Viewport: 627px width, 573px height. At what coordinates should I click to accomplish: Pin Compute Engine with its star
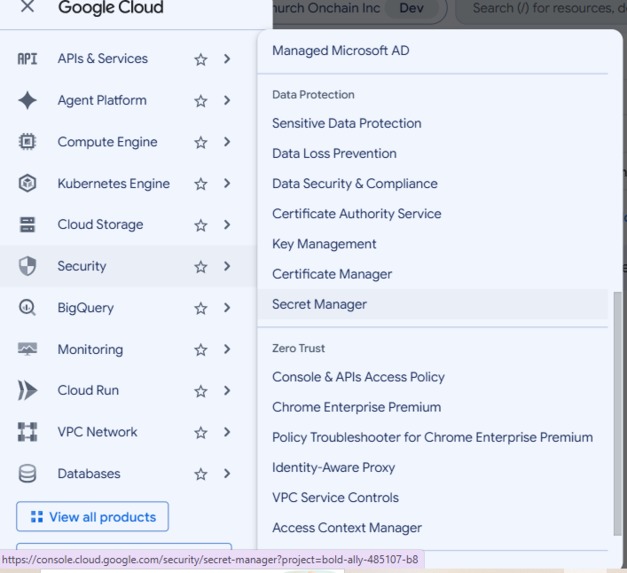pyautogui.click(x=201, y=142)
